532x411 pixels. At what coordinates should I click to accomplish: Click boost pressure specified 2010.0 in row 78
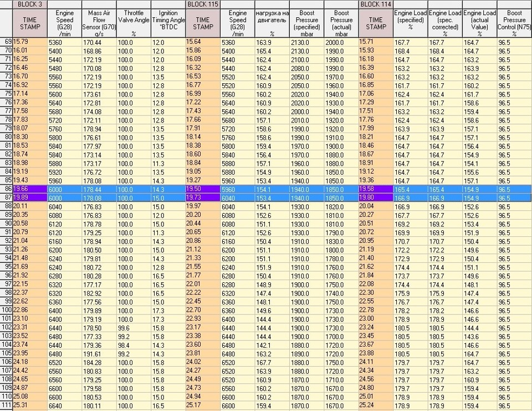pos(306,120)
